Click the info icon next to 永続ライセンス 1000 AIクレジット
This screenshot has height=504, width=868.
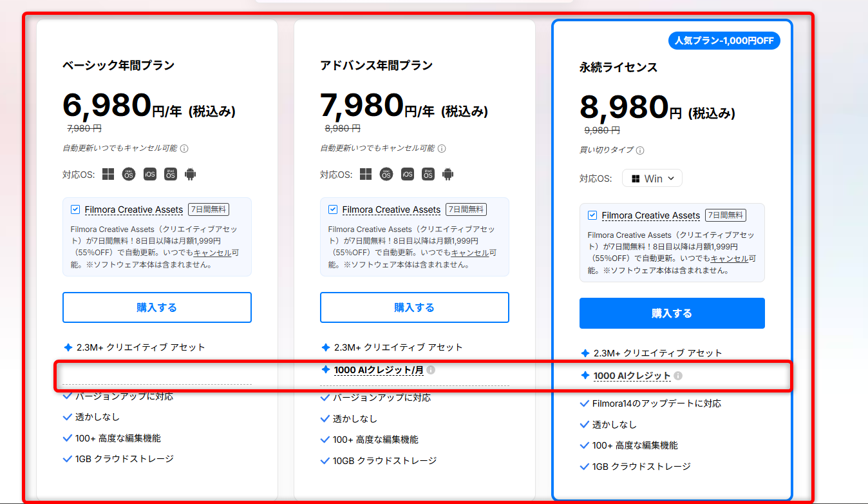coord(678,376)
